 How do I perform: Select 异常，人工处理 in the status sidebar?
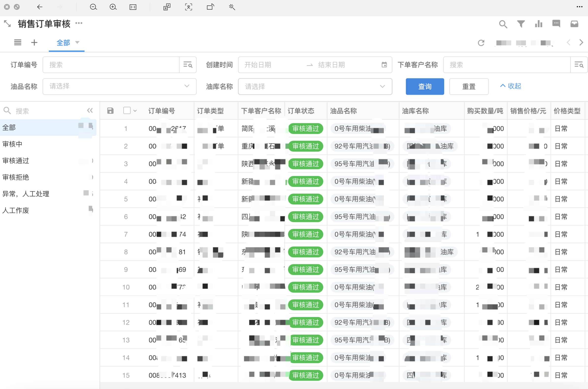[48, 194]
